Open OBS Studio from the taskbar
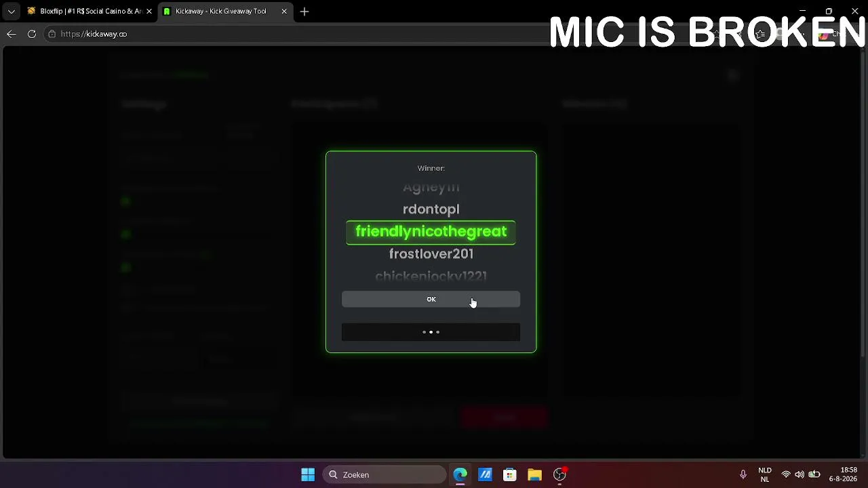This screenshot has height=488, width=868. (559, 474)
